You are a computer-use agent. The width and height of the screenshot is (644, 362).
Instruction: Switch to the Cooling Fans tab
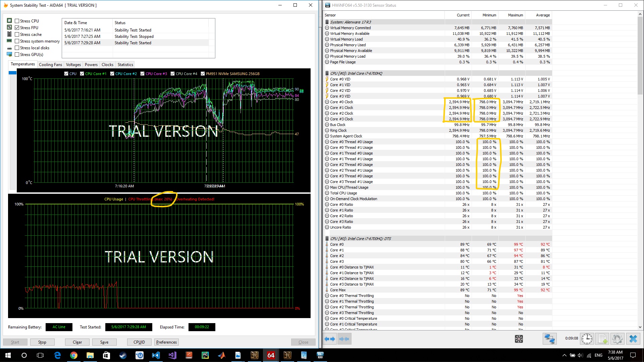point(50,65)
